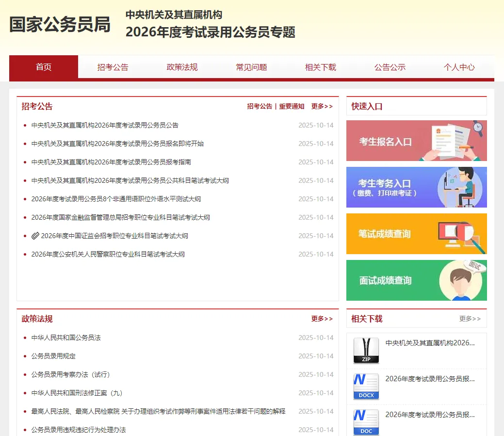
Task: Click 更多>> in the 政策法规 section
Action: click(322, 319)
